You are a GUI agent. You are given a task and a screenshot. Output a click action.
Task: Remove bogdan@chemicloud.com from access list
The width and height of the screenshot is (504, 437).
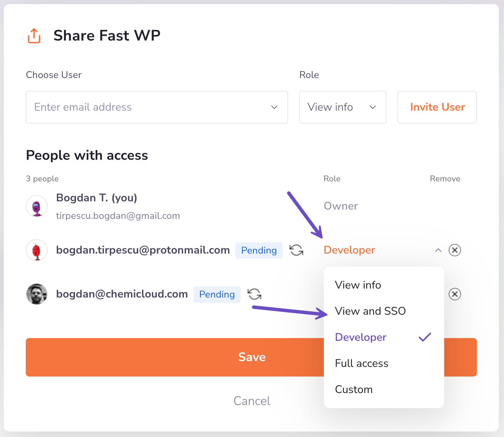[454, 294]
